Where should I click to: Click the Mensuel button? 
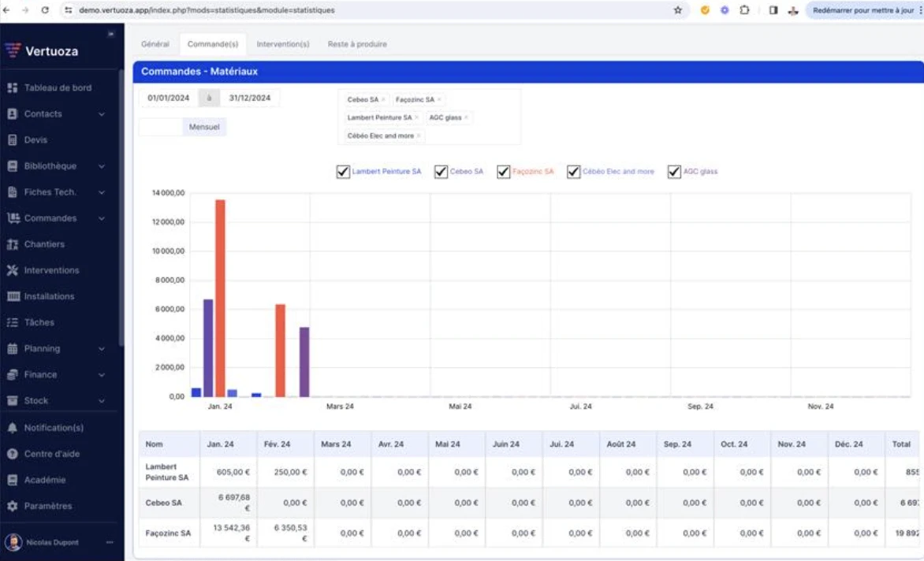pyautogui.click(x=204, y=127)
